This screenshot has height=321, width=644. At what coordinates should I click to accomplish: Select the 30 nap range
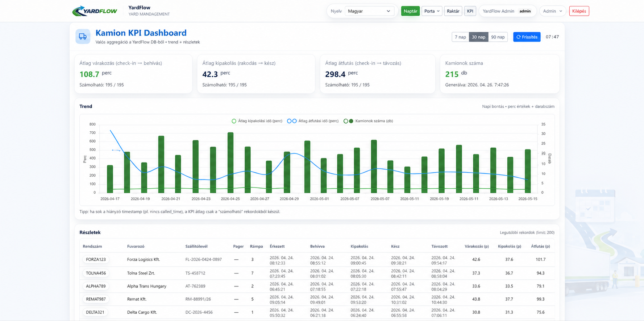[478, 37]
